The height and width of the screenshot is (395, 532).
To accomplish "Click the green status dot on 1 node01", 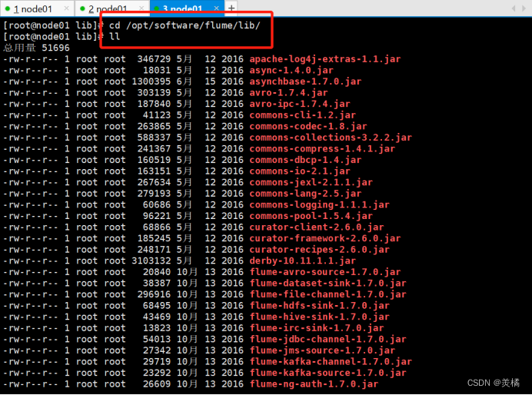I will point(8,8).
